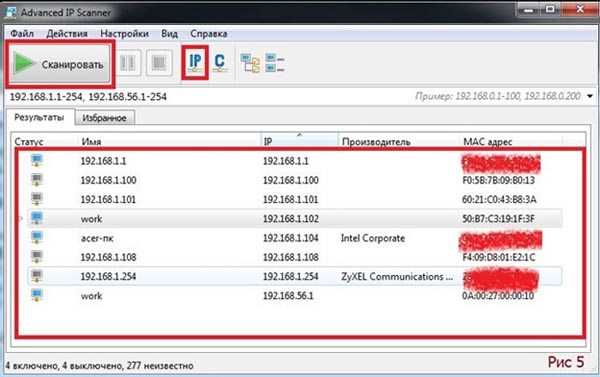The image size is (600, 377).
Task: Click MAC address 50:B7:C3:19:1F:3F
Action: tap(499, 219)
